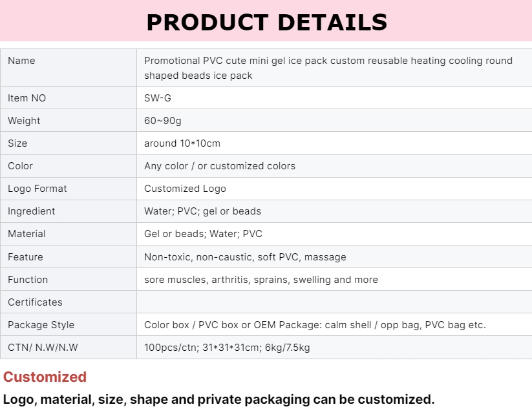532x418 pixels.
Task: Click the Package Style value text
Action: pos(315,325)
